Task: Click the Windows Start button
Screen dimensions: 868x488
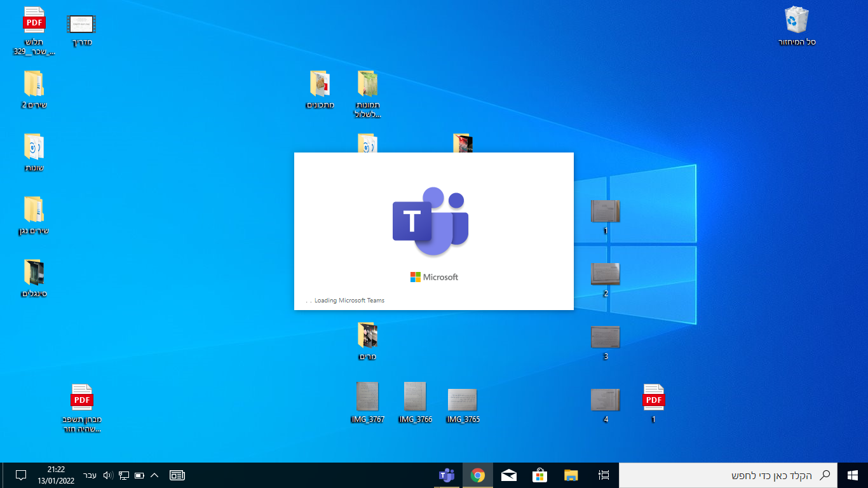Action: [x=853, y=475]
